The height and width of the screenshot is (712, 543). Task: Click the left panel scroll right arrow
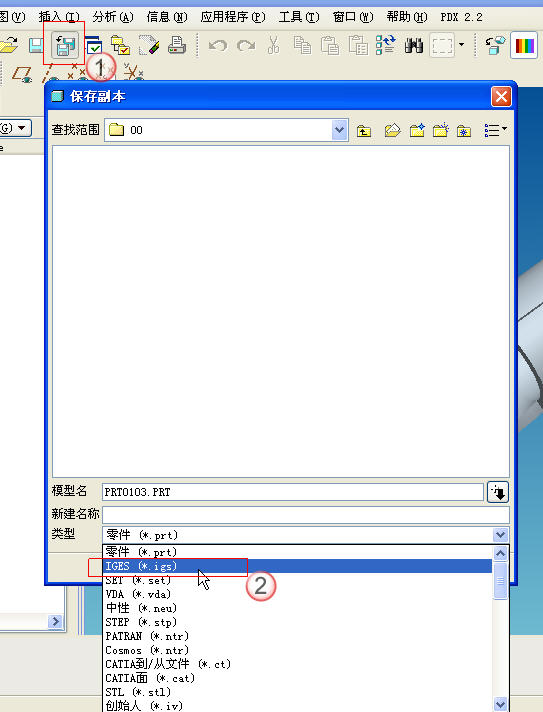(55, 621)
